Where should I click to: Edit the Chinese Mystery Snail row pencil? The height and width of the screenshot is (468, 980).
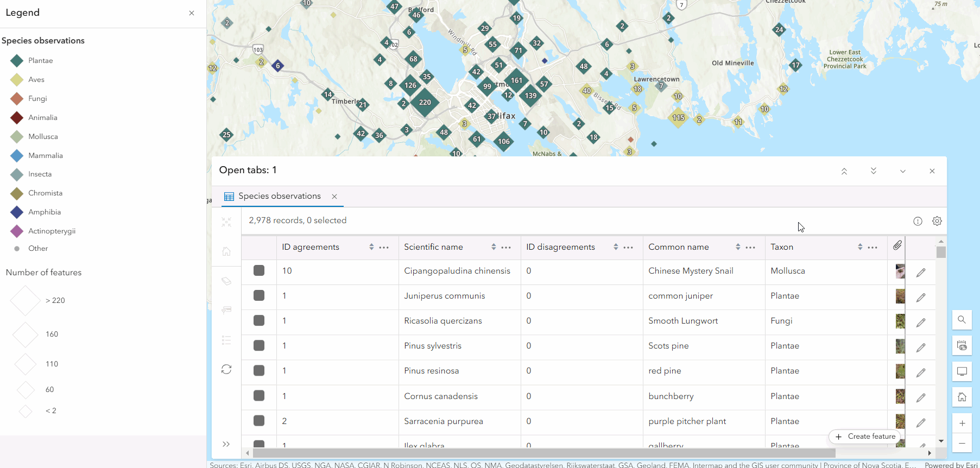pos(921,273)
